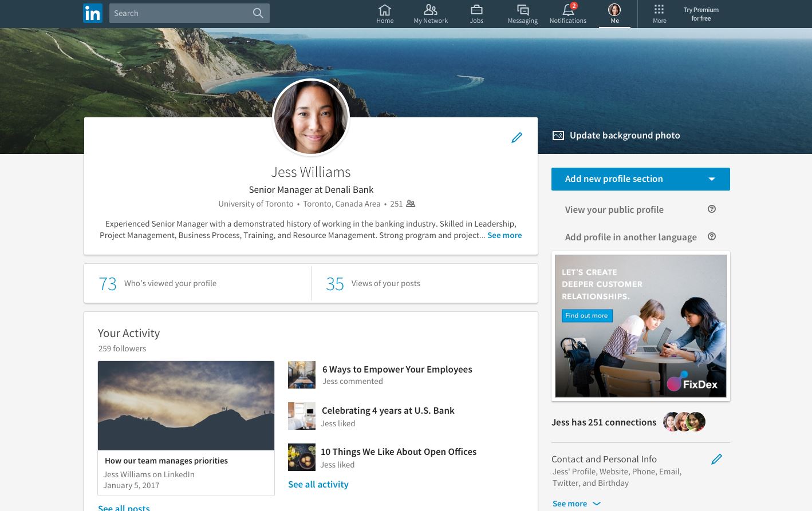Image resolution: width=812 pixels, height=511 pixels.
Task: Click help icon beside Add profile in another language
Action: click(x=712, y=237)
